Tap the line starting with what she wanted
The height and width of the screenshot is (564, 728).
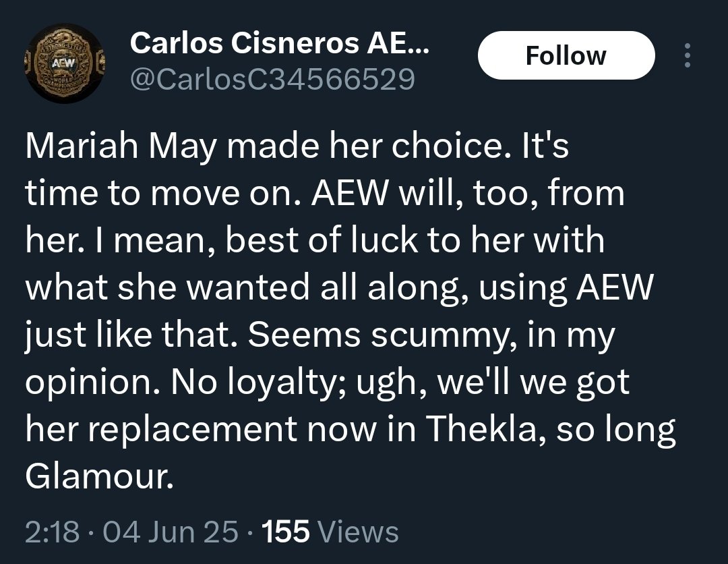click(x=339, y=288)
